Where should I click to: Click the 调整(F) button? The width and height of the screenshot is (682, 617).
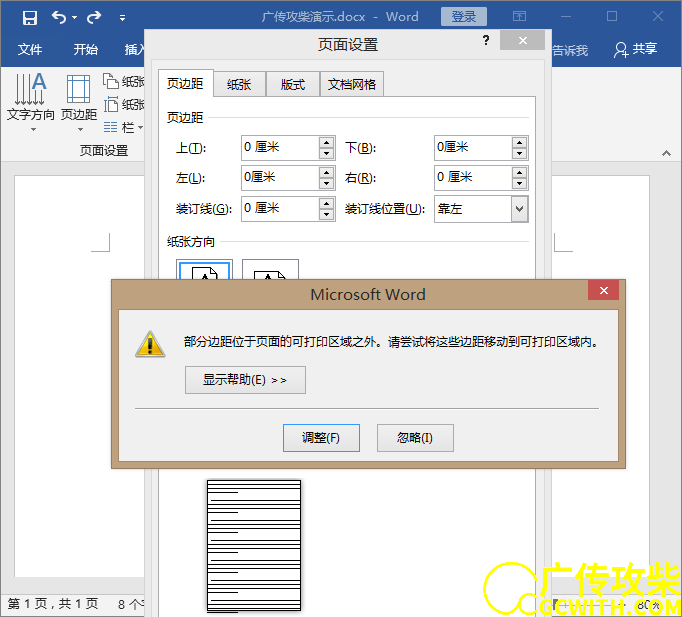pyautogui.click(x=321, y=438)
